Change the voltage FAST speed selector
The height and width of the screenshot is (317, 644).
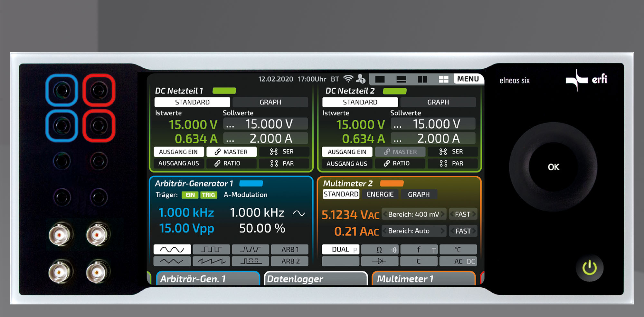pos(463,214)
